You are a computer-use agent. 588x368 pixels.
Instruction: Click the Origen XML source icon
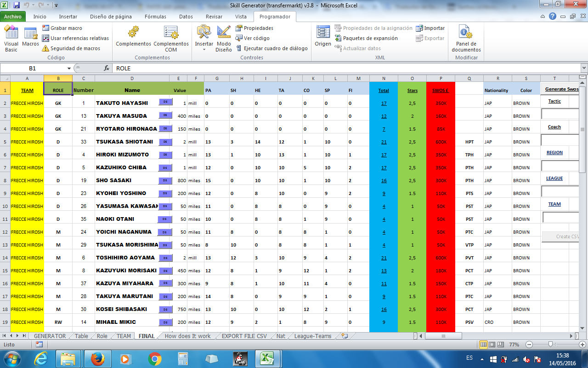(x=323, y=37)
